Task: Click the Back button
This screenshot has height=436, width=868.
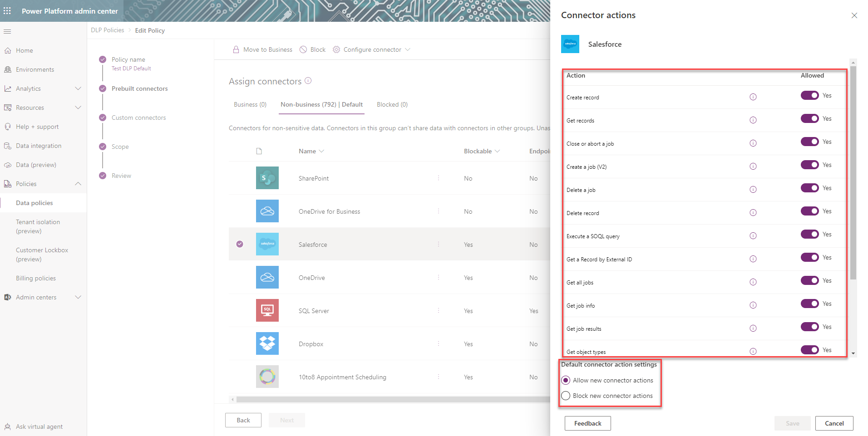Action: (x=243, y=420)
